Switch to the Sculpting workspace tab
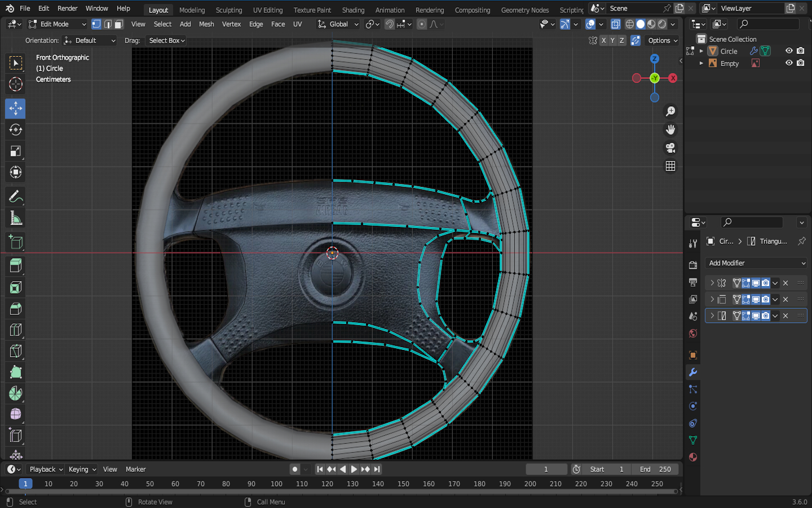 point(228,10)
